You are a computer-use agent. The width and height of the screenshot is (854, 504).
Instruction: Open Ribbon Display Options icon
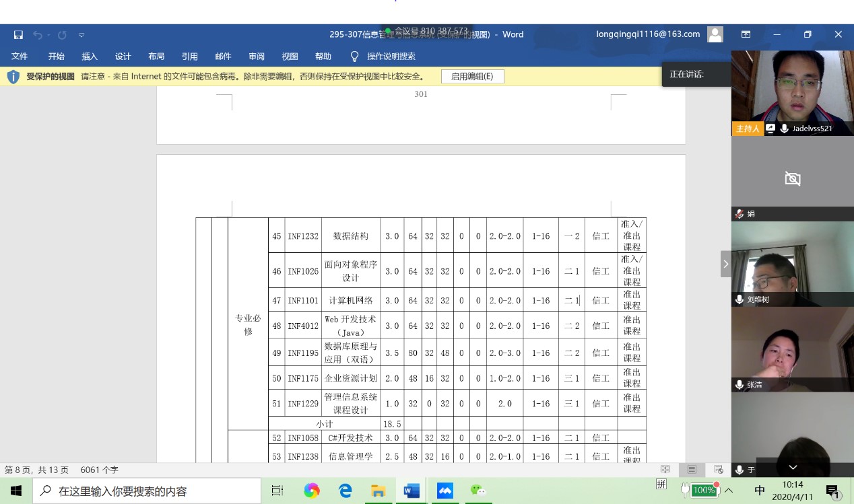tap(746, 34)
